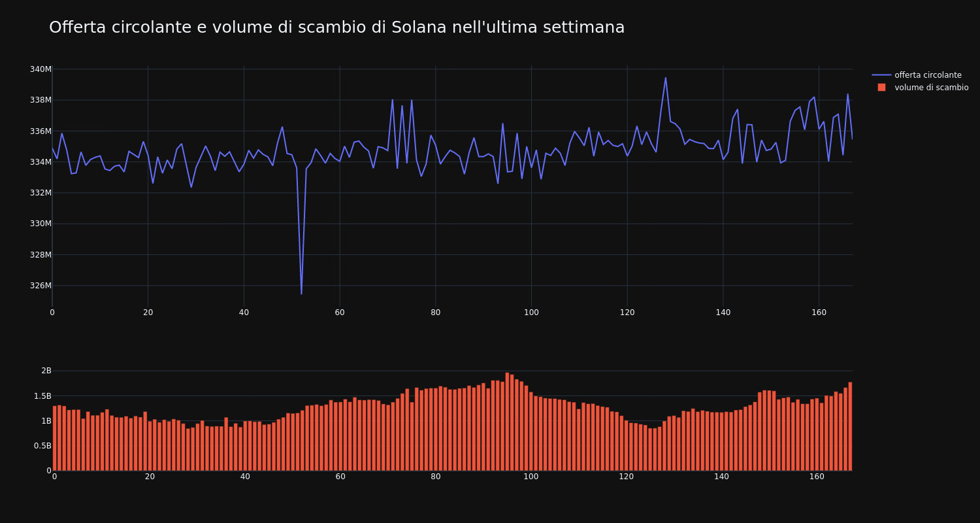Viewport: 980px width, 523px height.
Task: Click the 334M y-axis label
Action: pyautogui.click(x=41, y=162)
